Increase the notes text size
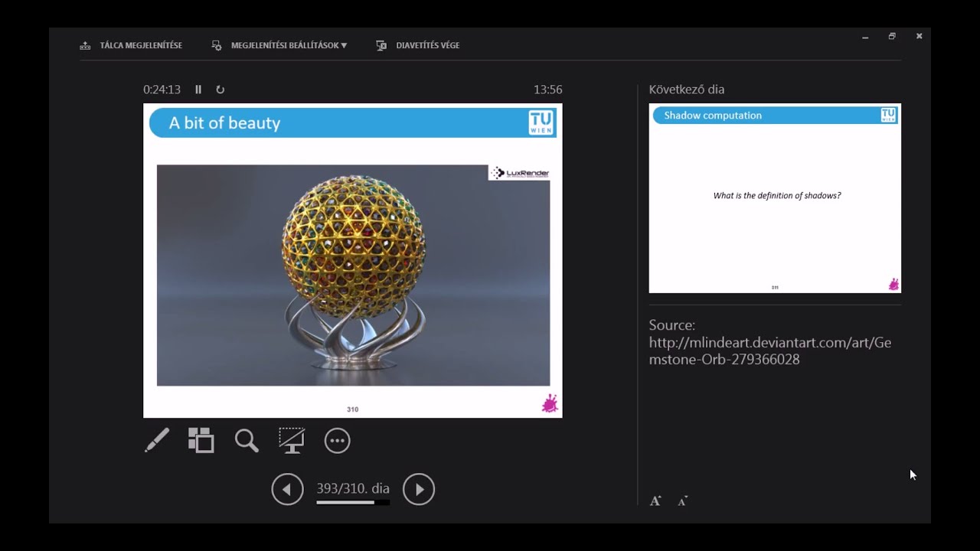This screenshot has height=551, width=980. click(655, 500)
